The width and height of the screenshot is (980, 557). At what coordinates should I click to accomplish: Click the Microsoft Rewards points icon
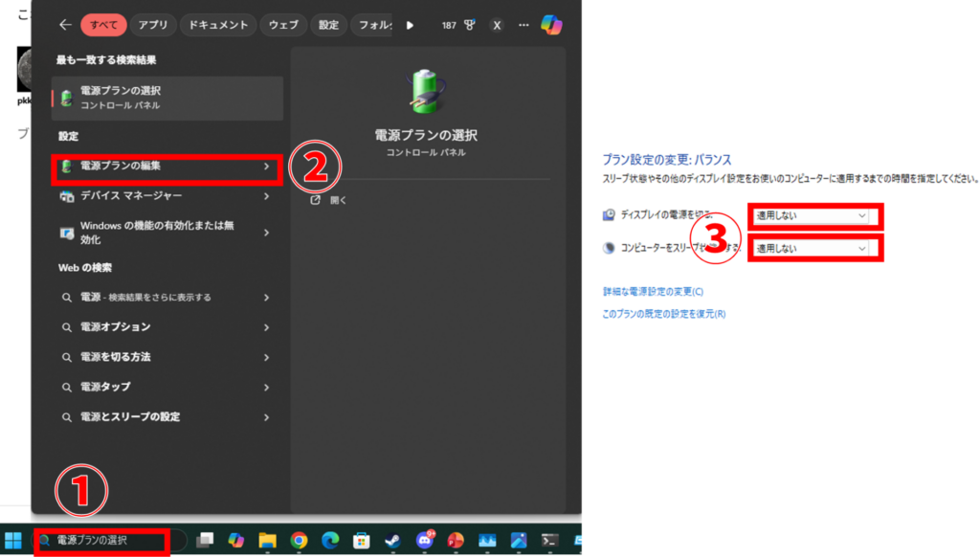pos(469,25)
